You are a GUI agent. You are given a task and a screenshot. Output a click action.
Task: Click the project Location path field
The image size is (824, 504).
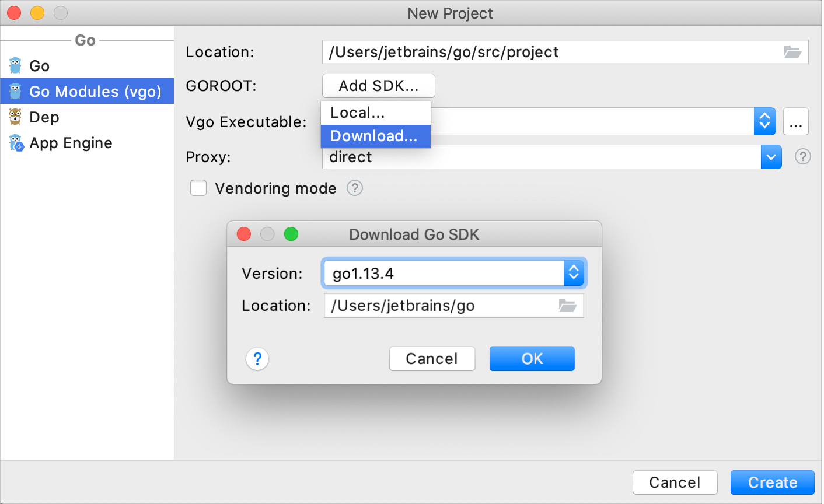point(565,52)
